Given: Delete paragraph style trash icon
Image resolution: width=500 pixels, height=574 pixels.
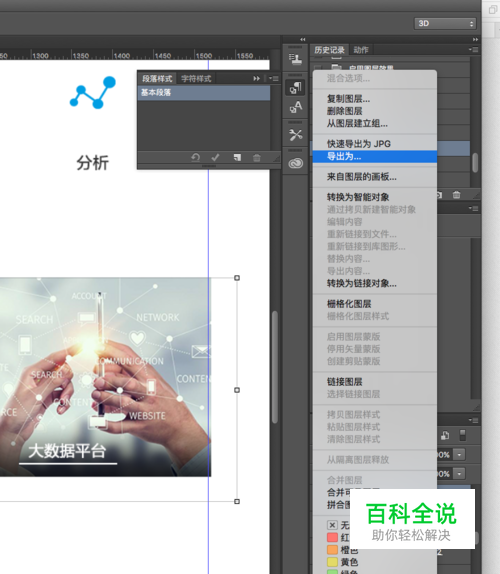Looking at the screenshot, I should pyautogui.click(x=257, y=158).
